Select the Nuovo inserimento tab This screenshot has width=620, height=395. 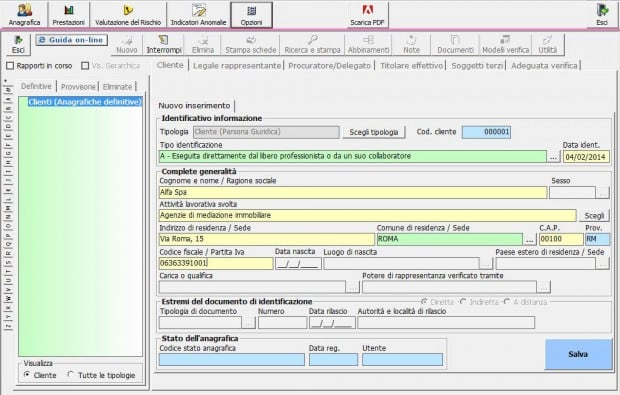tap(194, 106)
